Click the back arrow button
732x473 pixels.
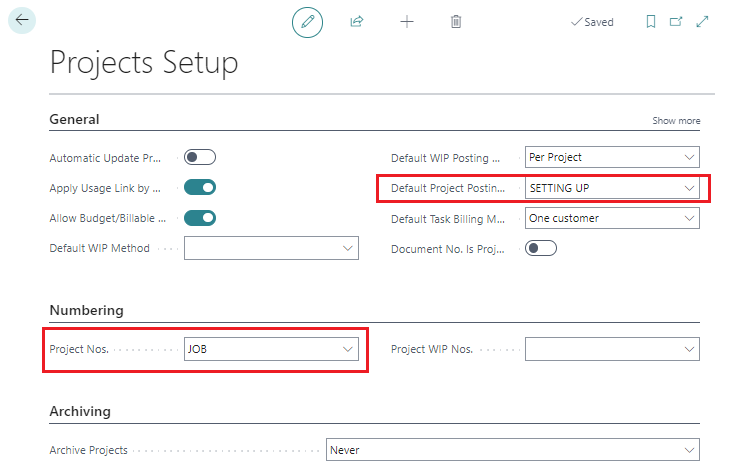point(22,20)
